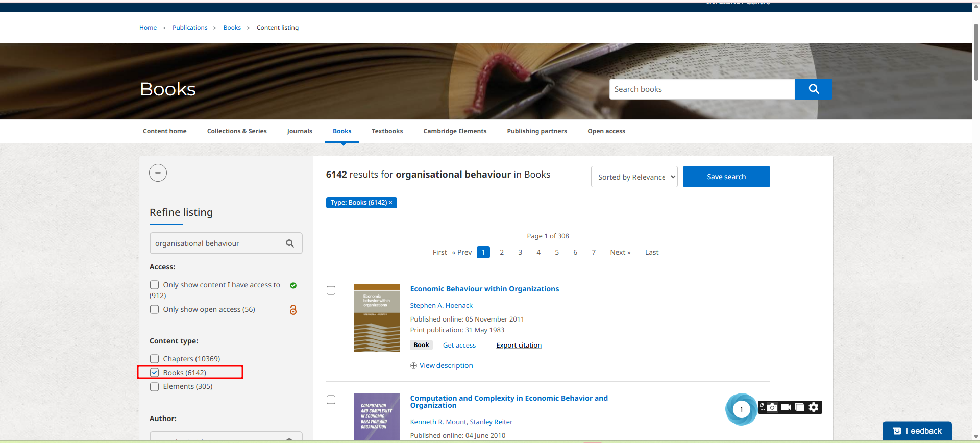The width and height of the screenshot is (980, 443).
Task: Click the Save search button
Action: pos(726,177)
